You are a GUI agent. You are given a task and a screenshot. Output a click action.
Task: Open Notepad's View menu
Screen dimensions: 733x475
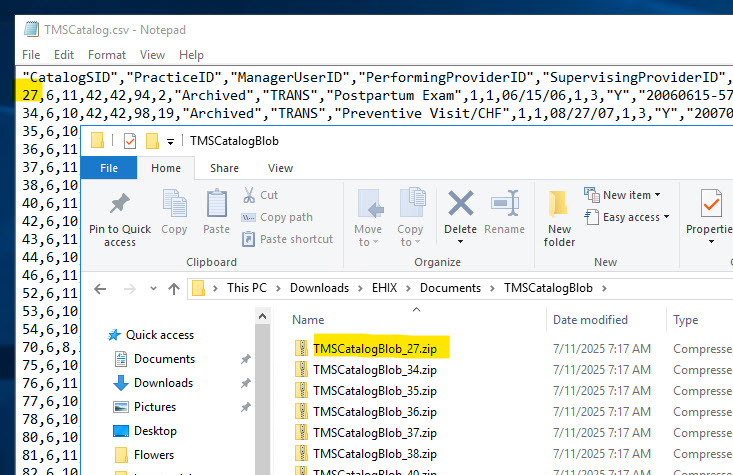tap(152, 55)
